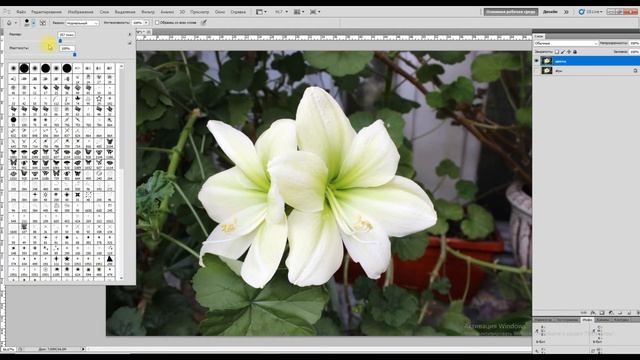
Task: Open the status bar info arrow
Action: click(83, 349)
